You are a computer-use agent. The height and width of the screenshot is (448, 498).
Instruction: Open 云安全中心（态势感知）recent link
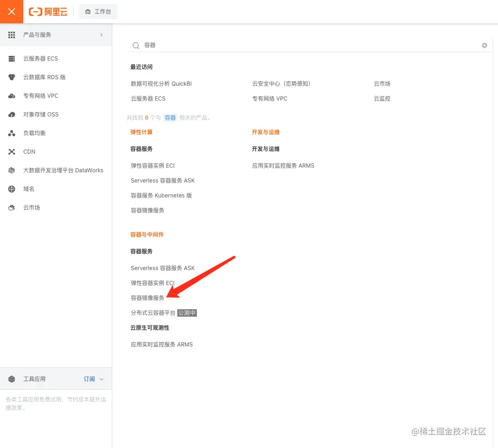[x=282, y=84]
